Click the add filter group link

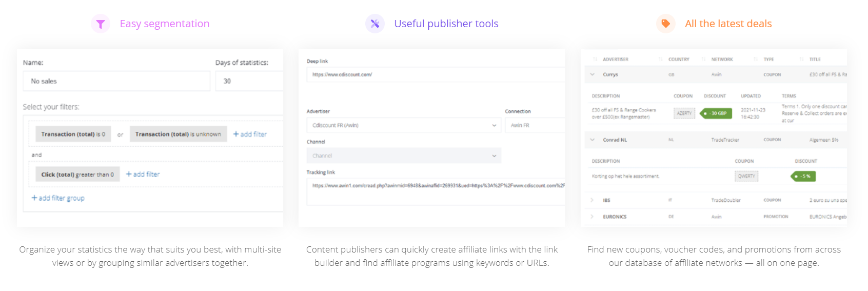click(58, 198)
